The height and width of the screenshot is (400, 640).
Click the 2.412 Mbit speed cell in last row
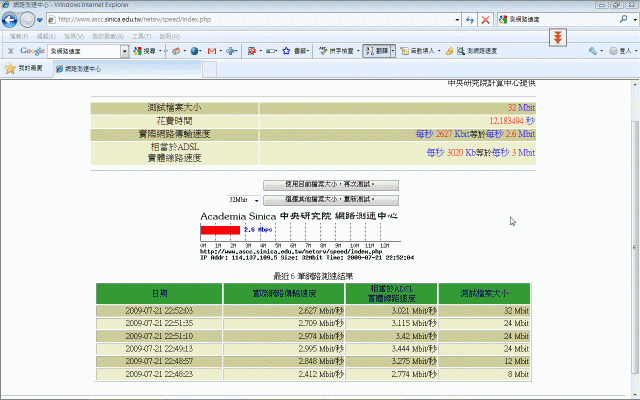point(284,374)
